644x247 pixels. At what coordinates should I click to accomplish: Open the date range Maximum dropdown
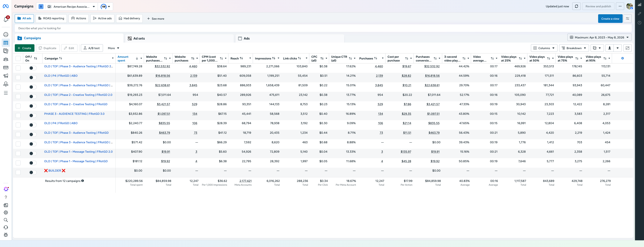pyautogui.click(x=599, y=38)
